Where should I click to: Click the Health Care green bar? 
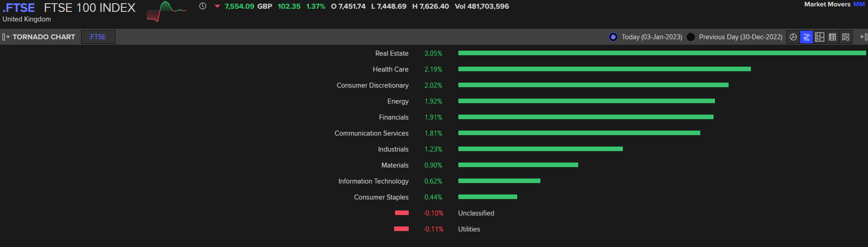[605, 69]
